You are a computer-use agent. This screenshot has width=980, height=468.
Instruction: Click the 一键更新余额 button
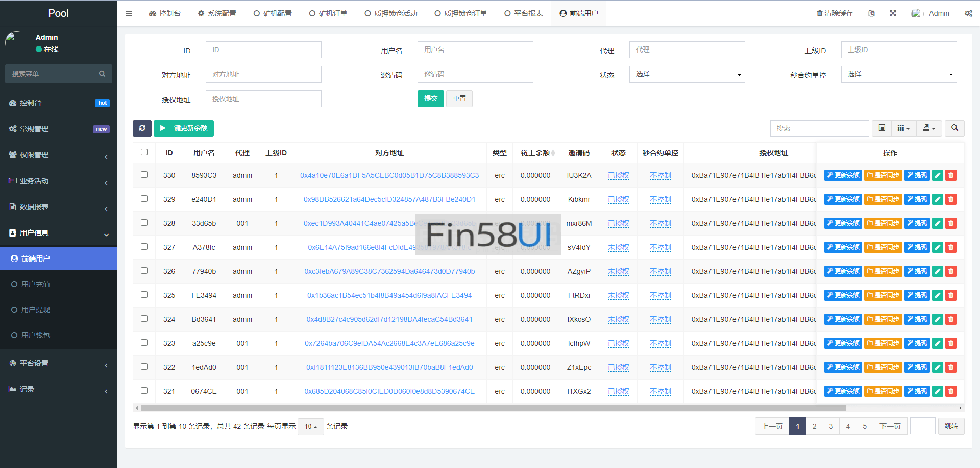pos(184,128)
